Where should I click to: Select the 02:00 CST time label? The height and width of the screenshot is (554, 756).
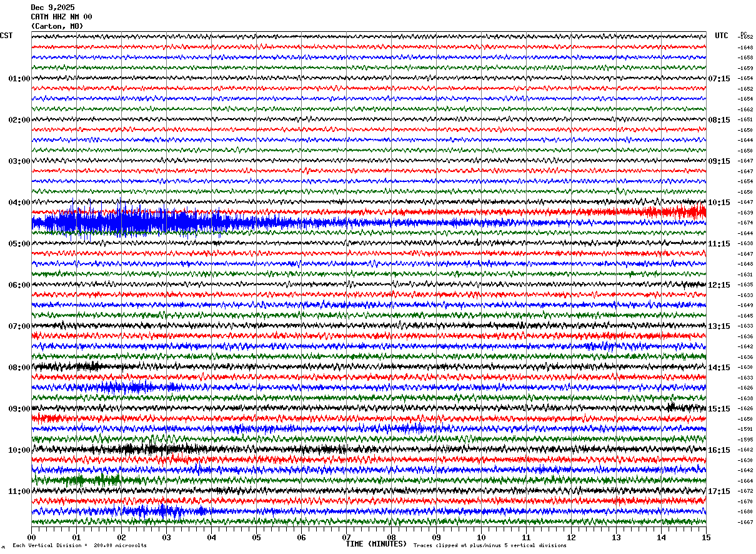(x=19, y=120)
